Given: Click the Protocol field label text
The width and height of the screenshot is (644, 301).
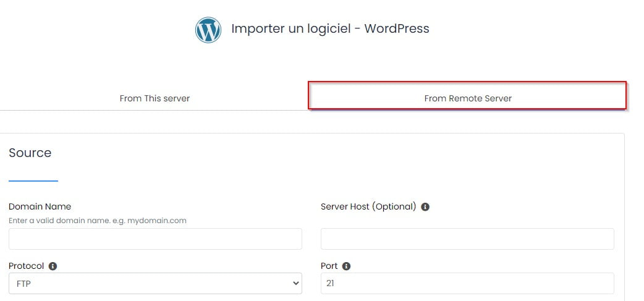Looking at the screenshot, I should point(27,266).
